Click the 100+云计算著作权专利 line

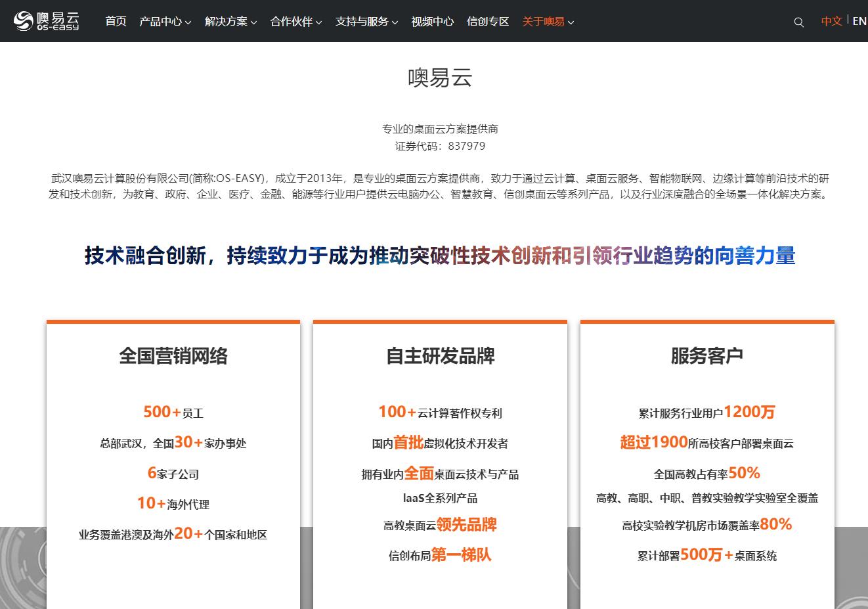click(x=440, y=412)
